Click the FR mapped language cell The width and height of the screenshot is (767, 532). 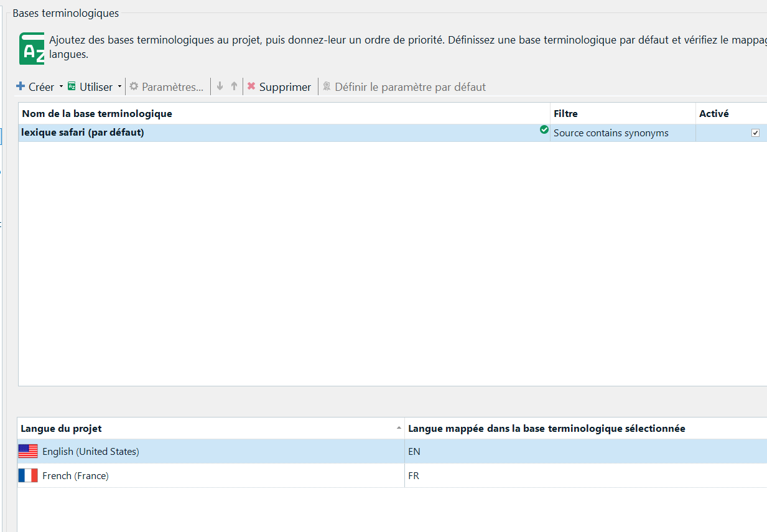586,475
